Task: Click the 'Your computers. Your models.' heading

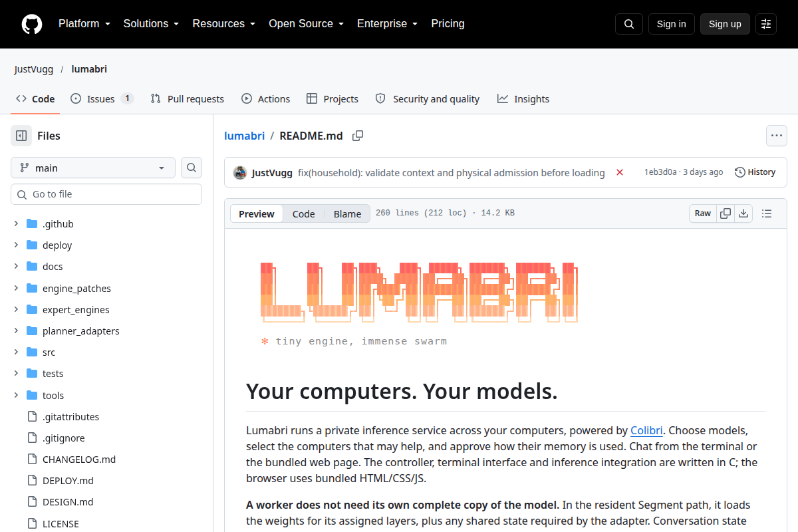Action: (x=402, y=391)
